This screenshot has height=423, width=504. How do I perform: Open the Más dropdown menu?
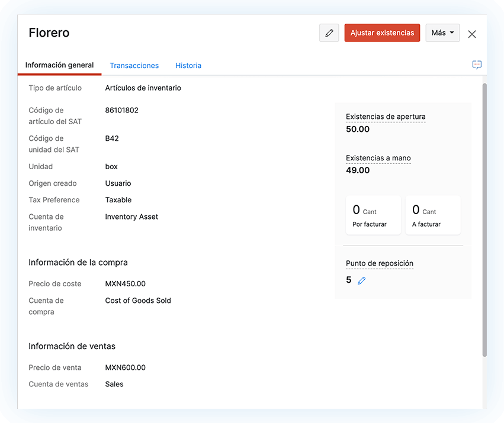pyautogui.click(x=442, y=33)
